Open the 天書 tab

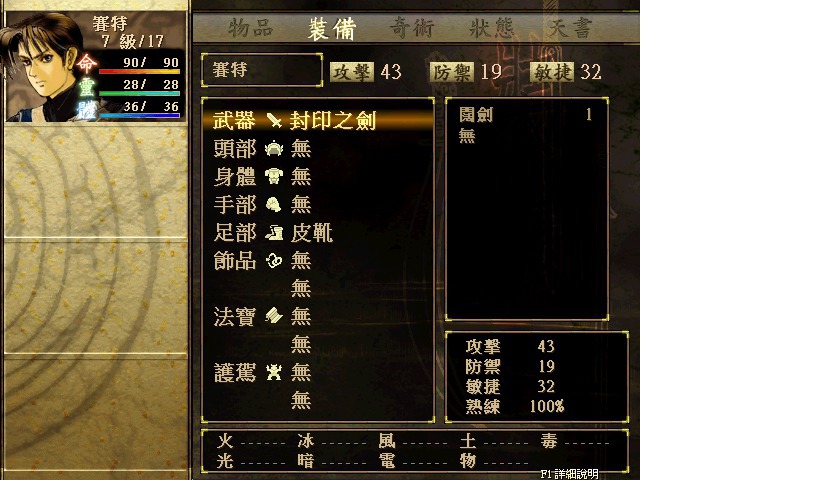point(570,28)
